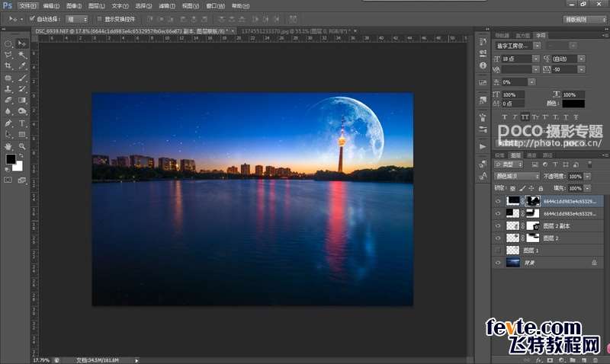Hide the 图层 2 副本 layer
Image resolution: width=610 pixels, height=364 pixels.
(x=498, y=225)
